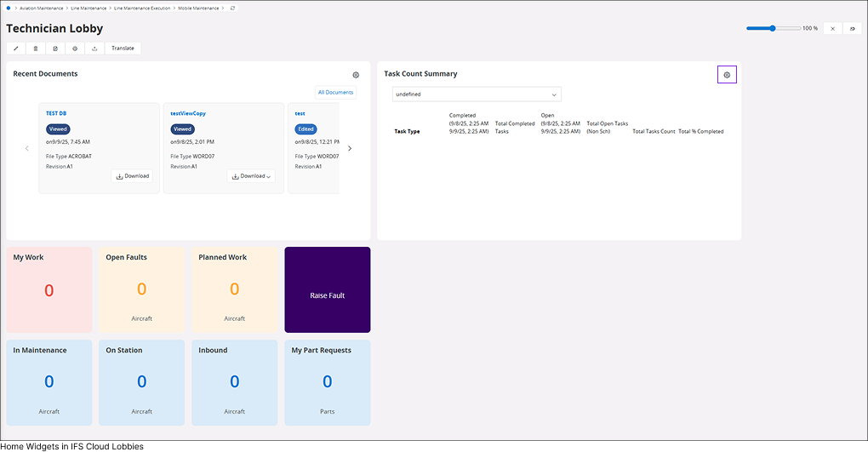Open the Inbound tile
Image resolution: width=868 pixels, height=452 pixels.
pyautogui.click(x=235, y=383)
